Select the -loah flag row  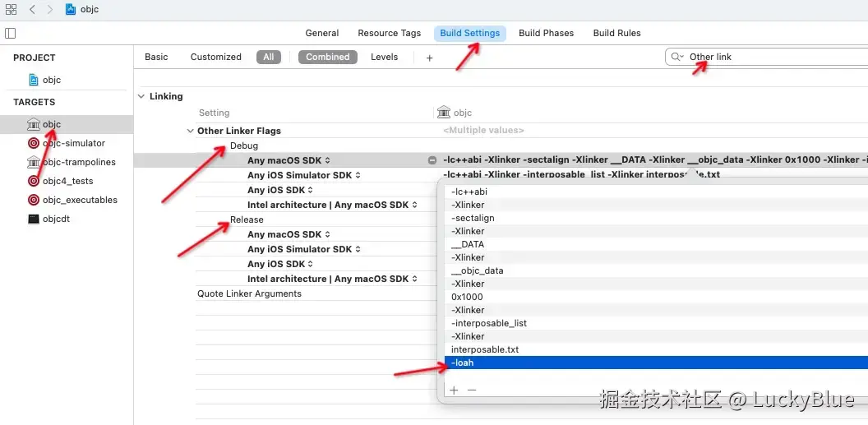pyautogui.click(x=656, y=363)
